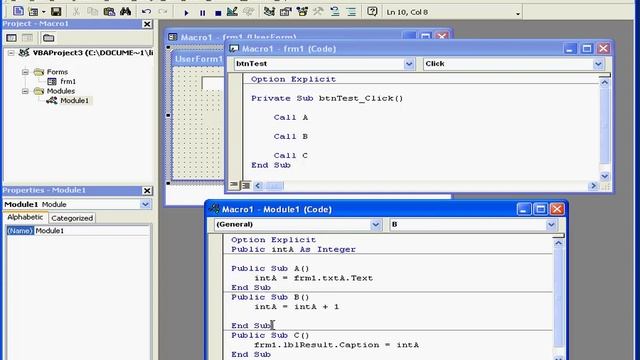Close the Properties - Module1 panel
The height and width of the screenshot is (360, 640).
[147, 191]
